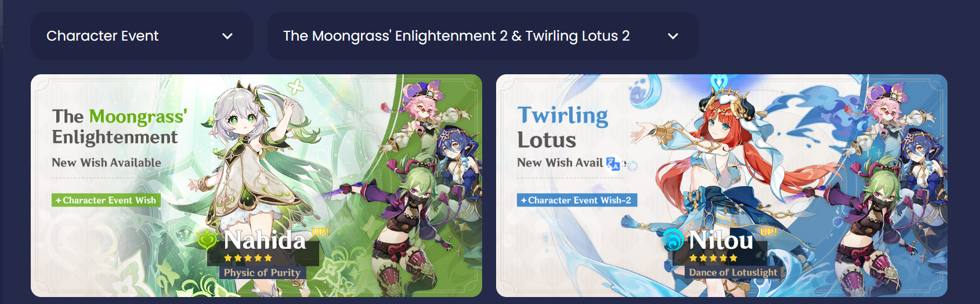Click the Dendro element icon beside Nahida

207,239
